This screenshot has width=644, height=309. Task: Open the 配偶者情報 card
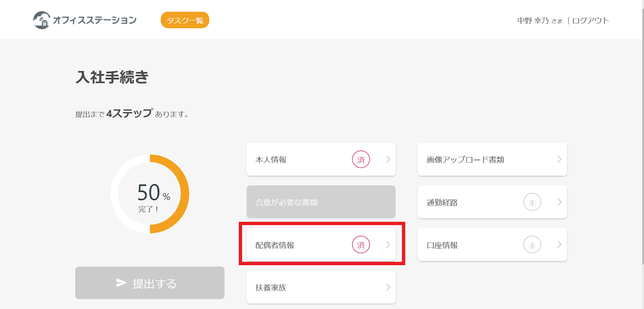(x=321, y=245)
